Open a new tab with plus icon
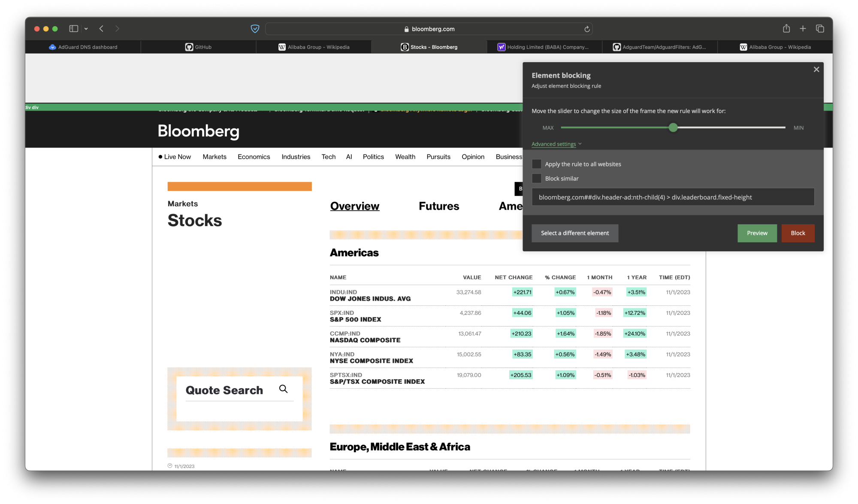Image resolution: width=858 pixels, height=504 pixels. tap(803, 28)
